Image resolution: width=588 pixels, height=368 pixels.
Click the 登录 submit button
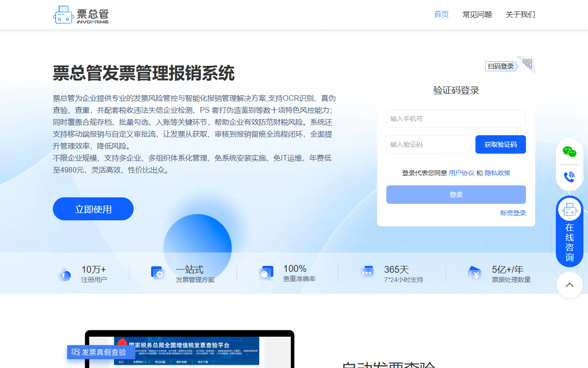[456, 195]
